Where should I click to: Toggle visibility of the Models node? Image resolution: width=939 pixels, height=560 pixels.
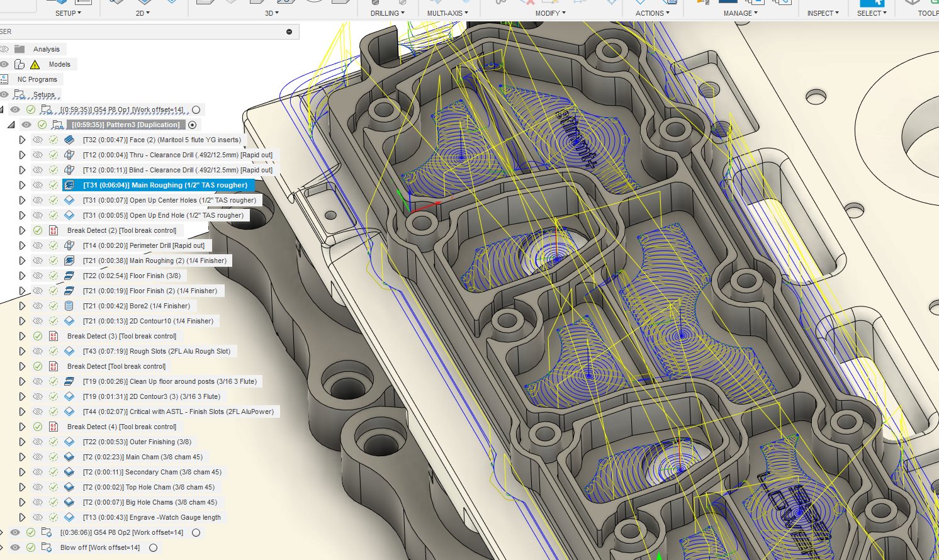coord(5,64)
